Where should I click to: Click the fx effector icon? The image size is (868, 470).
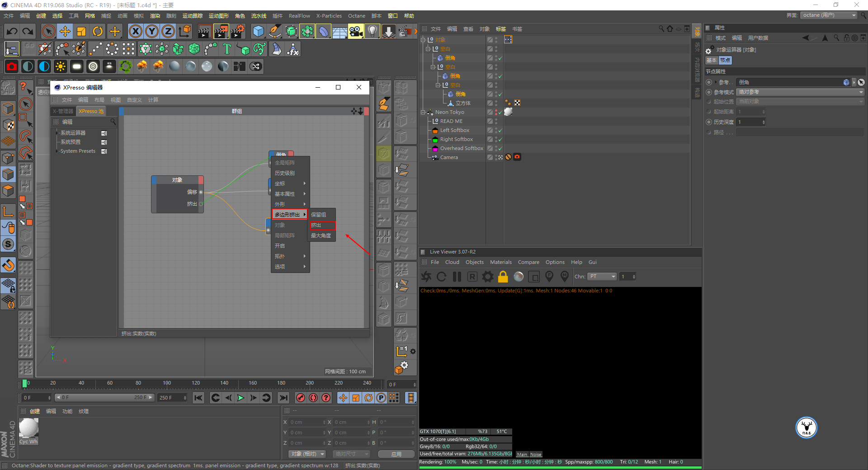(x=293, y=49)
